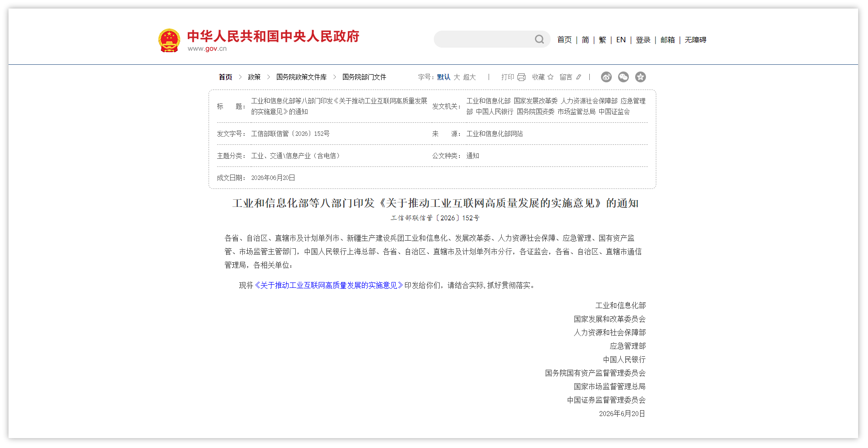Click closing date 2026年6月20日
The width and height of the screenshot is (868, 448).
pos(622,413)
